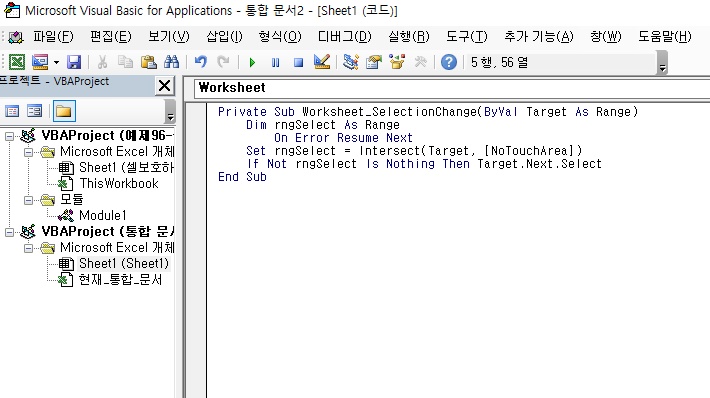Viewport: 710px width, 398px height.
Task: Close the project explorer pane
Action: pos(165,86)
